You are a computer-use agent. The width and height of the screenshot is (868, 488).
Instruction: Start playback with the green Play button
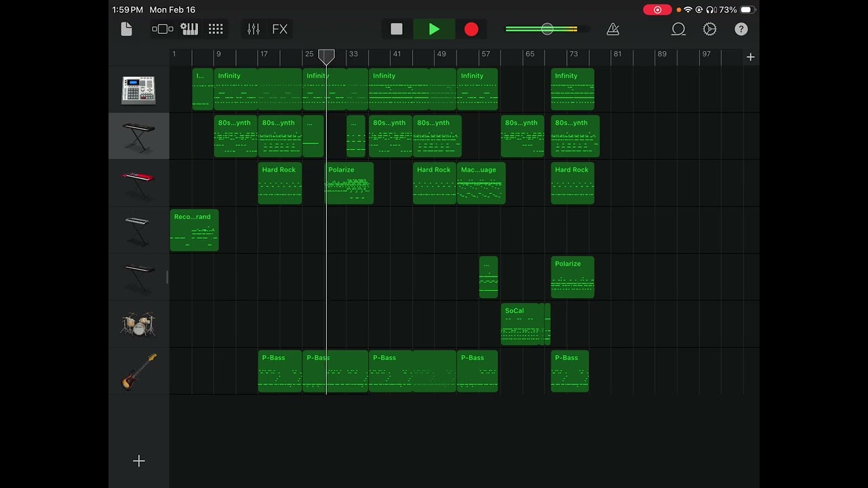point(434,29)
